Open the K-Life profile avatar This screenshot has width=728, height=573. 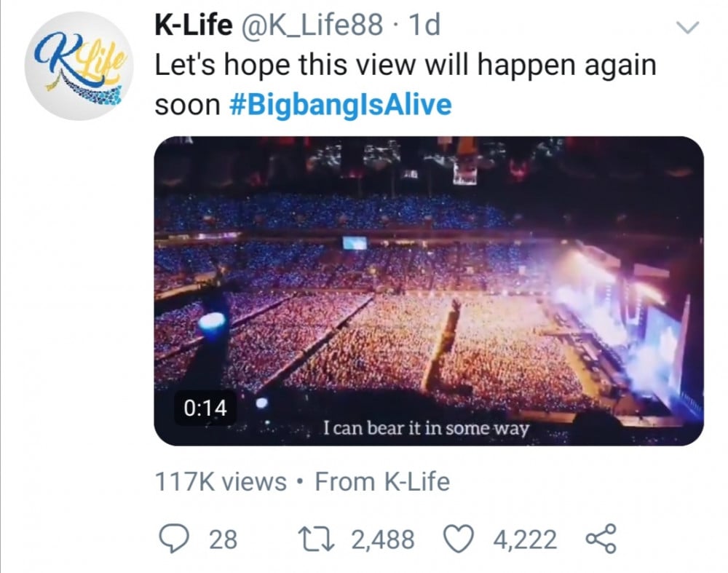point(76,68)
